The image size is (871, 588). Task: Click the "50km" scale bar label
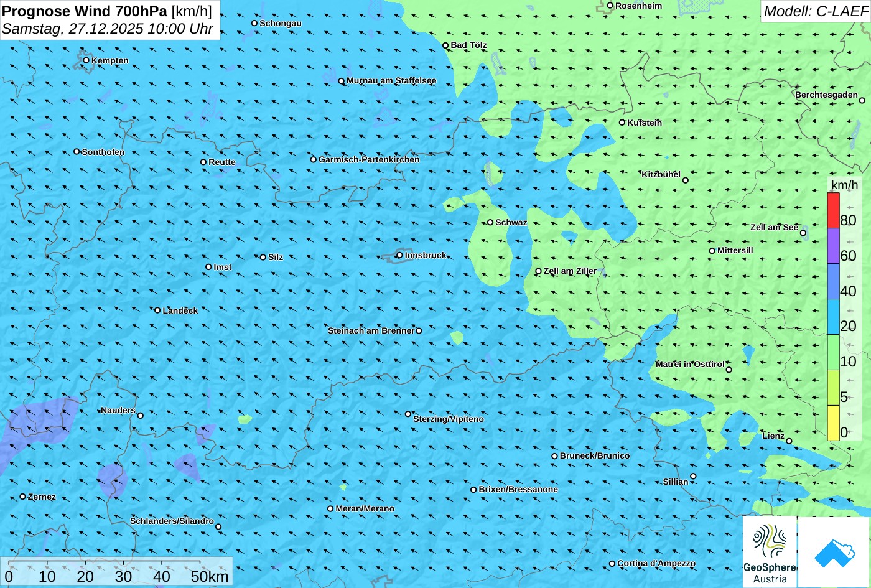click(210, 576)
